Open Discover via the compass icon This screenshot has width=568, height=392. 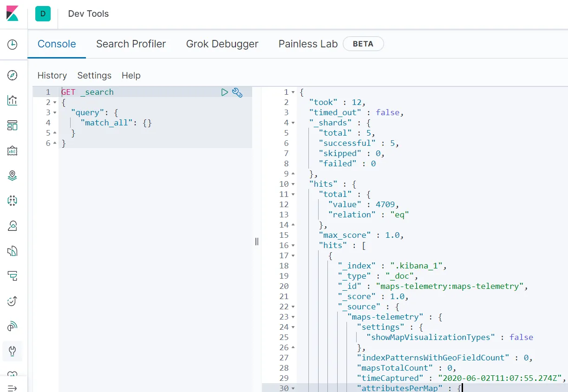click(x=13, y=75)
